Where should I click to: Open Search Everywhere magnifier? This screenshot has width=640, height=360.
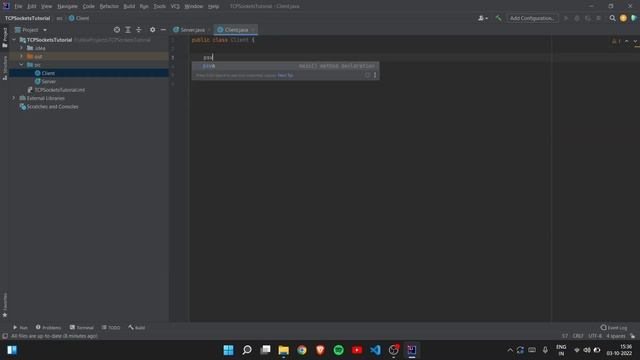click(612, 18)
